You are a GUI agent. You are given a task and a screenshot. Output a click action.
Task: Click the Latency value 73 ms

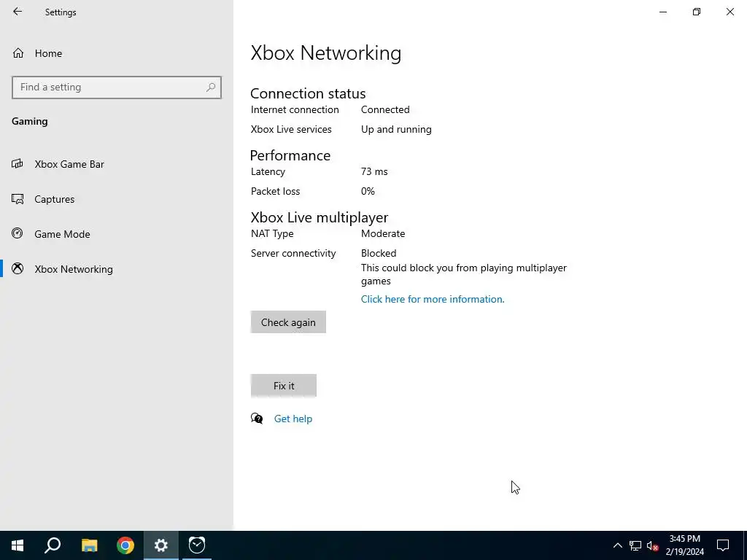pyautogui.click(x=374, y=171)
